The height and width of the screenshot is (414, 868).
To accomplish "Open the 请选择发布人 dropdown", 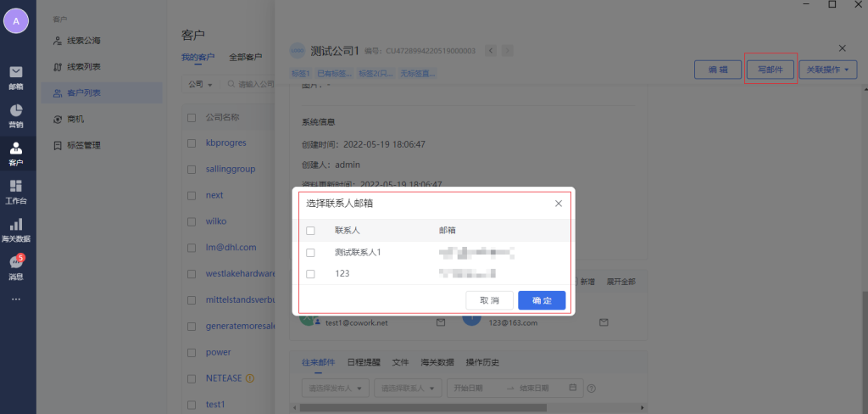I will tap(336, 388).
